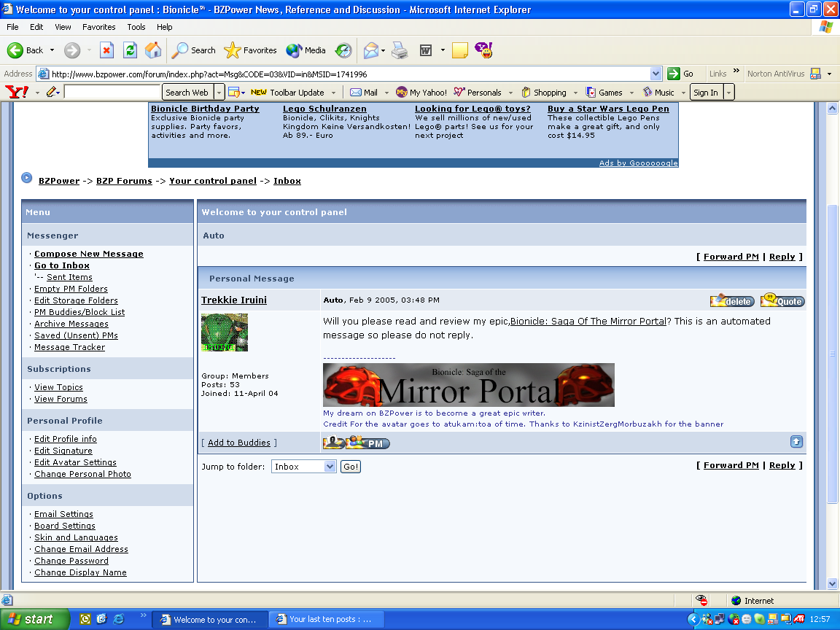Open the Help menu
Image resolution: width=840 pixels, height=630 pixels.
pos(165,27)
